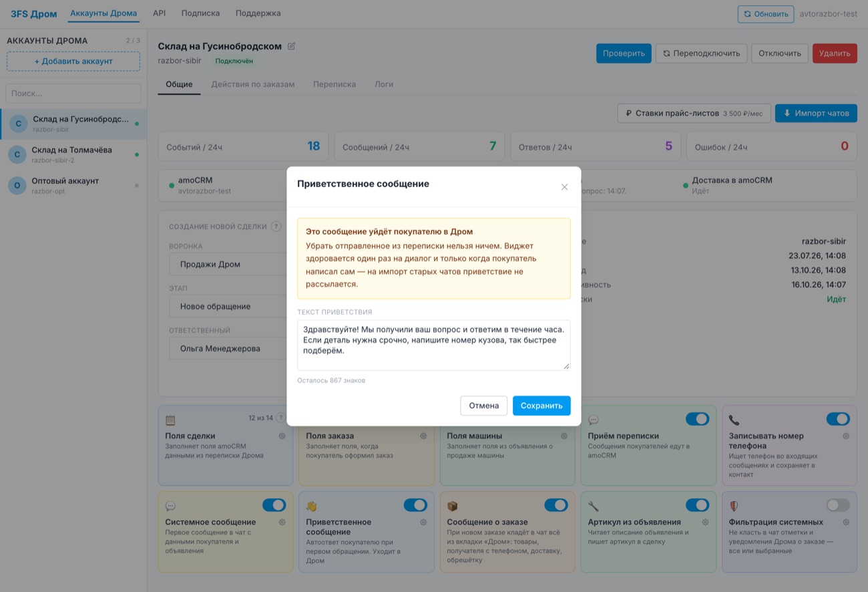Enable the Фильтрация системных switch
The height and width of the screenshot is (592, 868).
click(838, 505)
